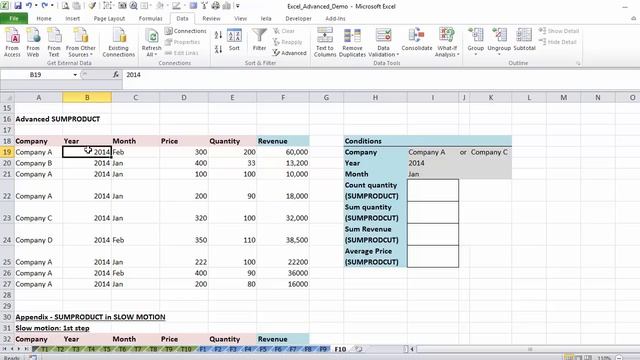Image resolution: width=640 pixels, height=360 pixels.
Task: Select column B header
Action: coord(87,98)
